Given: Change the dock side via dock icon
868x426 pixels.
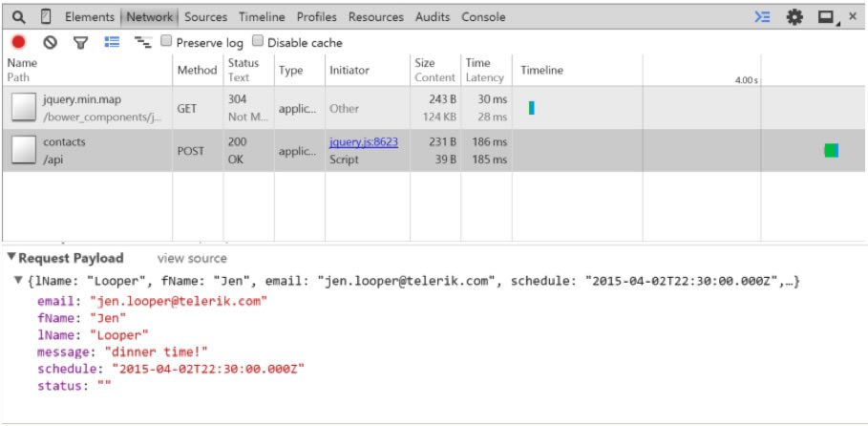Looking at the screenshot, I should click(828, 18).
